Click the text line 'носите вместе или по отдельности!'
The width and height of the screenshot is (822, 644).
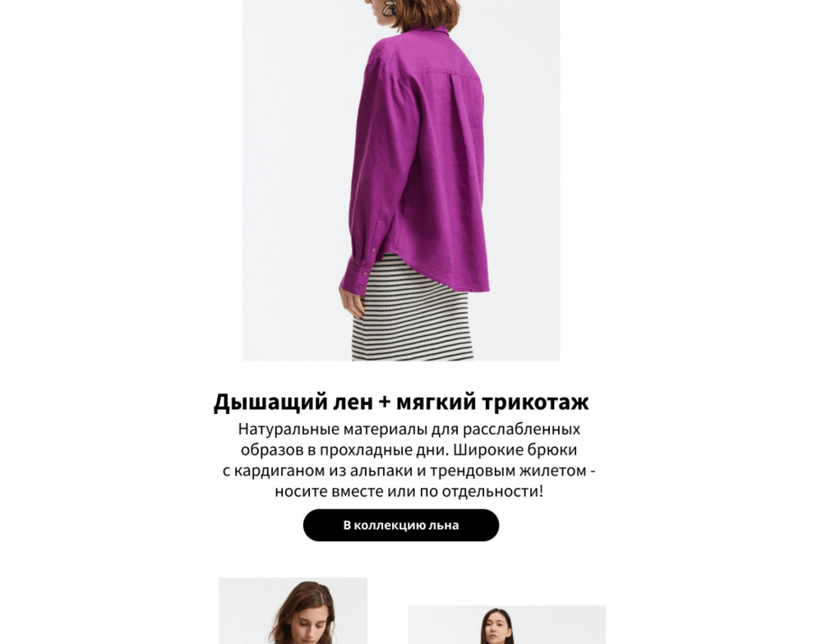409,491
